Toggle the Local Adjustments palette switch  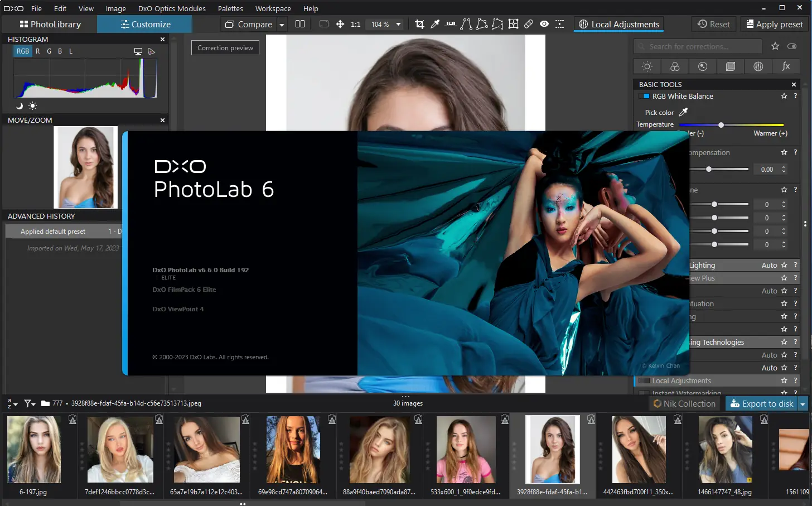(x=644, y=380)
